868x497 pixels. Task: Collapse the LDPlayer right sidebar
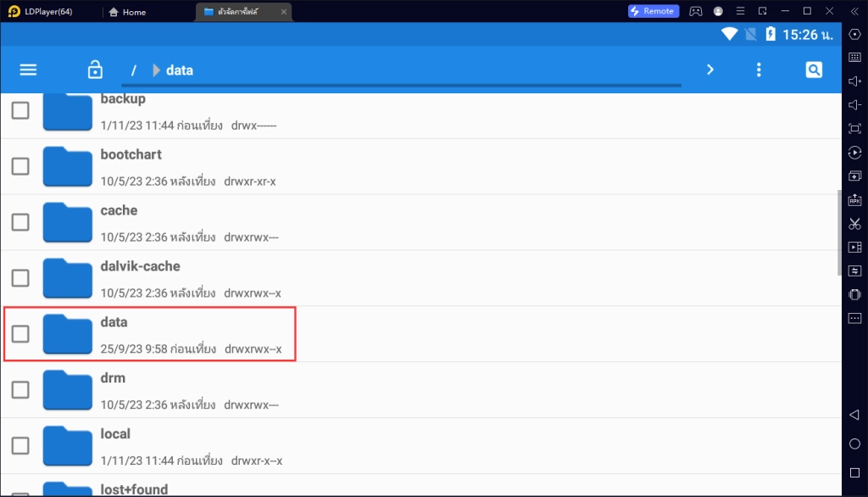pyautogui.click(x=853, y=12)
